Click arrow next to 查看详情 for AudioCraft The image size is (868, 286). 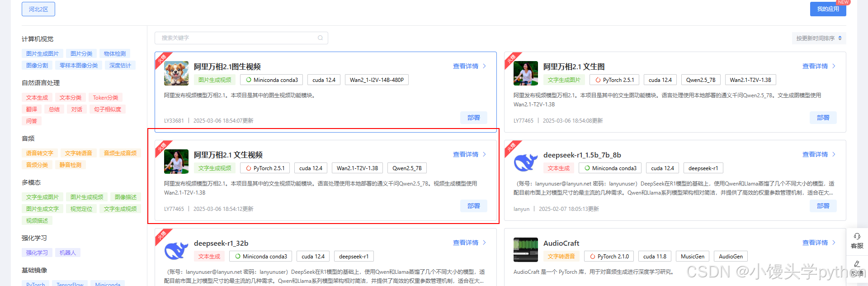pyautogui.click(x=834, y=243)
